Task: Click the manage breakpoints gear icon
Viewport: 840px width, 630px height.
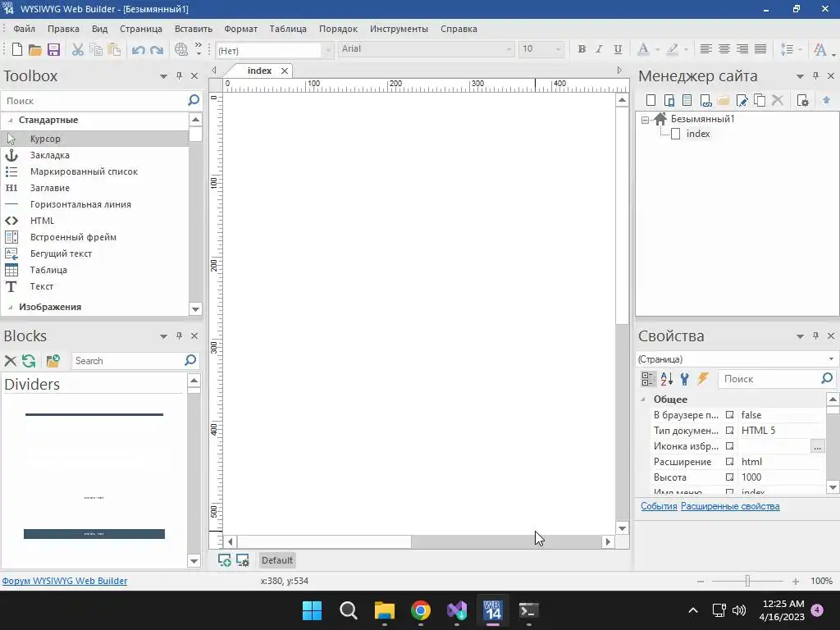Action: pos(243,560)
